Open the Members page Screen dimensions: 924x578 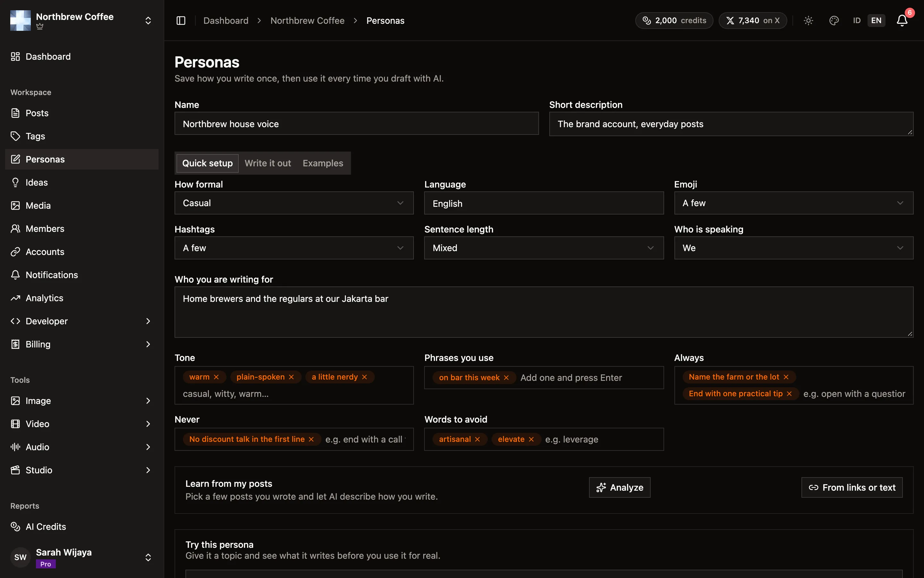pos(82,229)
